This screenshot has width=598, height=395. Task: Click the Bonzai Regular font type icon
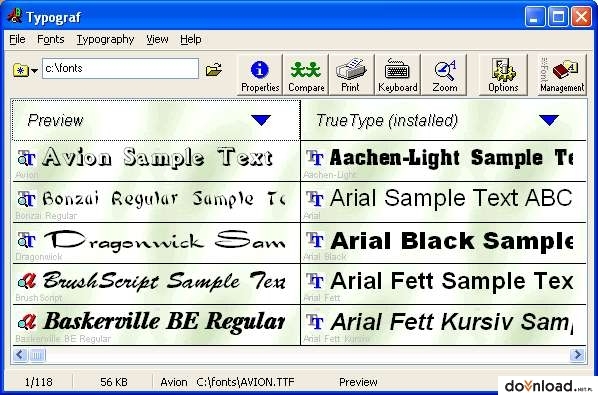[x=26, y=199]
